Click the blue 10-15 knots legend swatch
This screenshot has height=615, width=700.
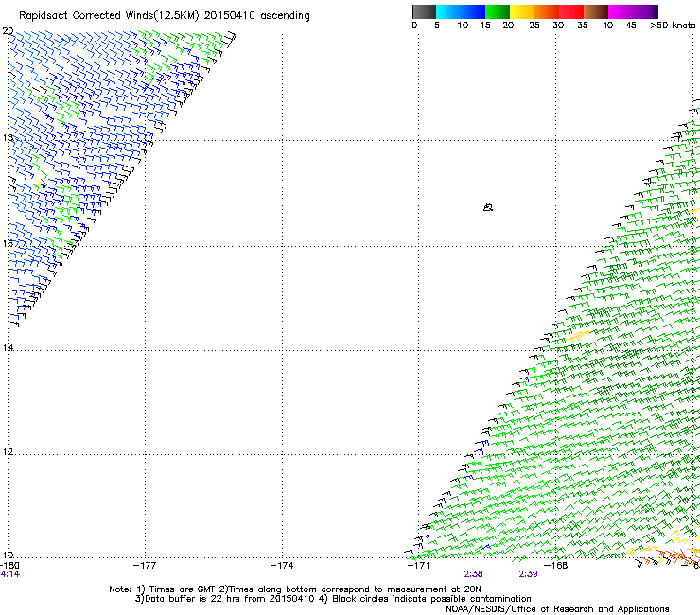473,11
